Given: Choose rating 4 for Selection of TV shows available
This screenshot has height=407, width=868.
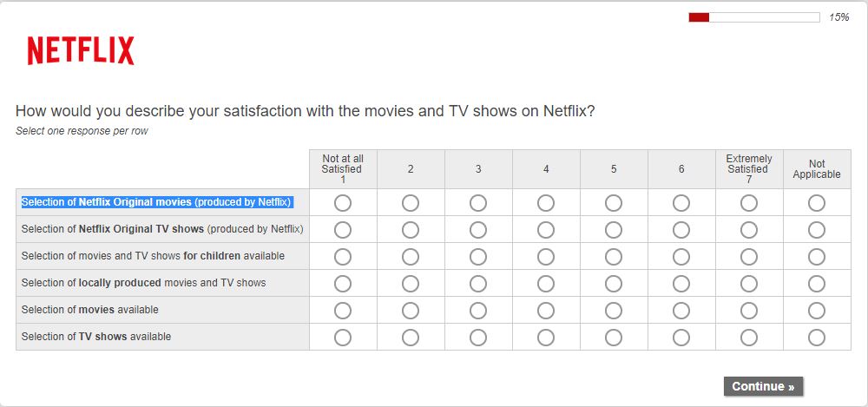Looking at the screenshot, I should point(546,338).
